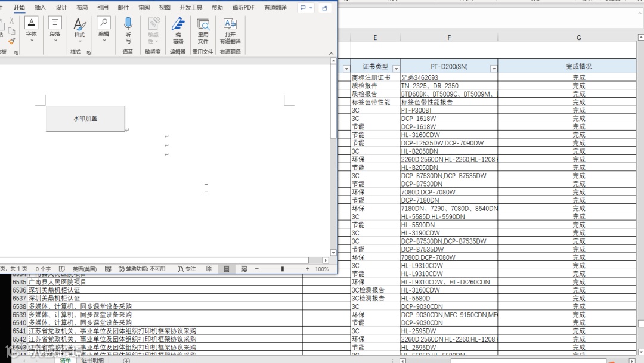
Task: Open the filter dropdown left of 证书类型 header
Action: (346, 69)
